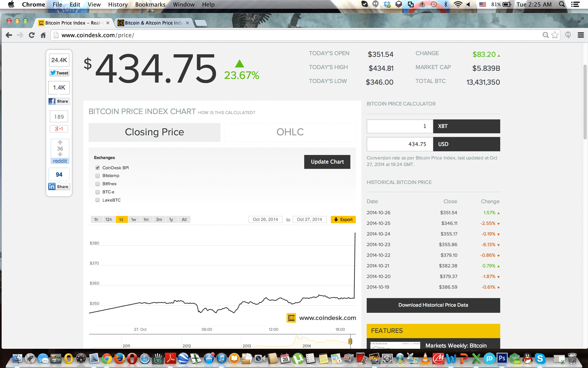Open the Bookmarks menu
This screenshot has height=368, width=588.
click(x=150, y=4)
